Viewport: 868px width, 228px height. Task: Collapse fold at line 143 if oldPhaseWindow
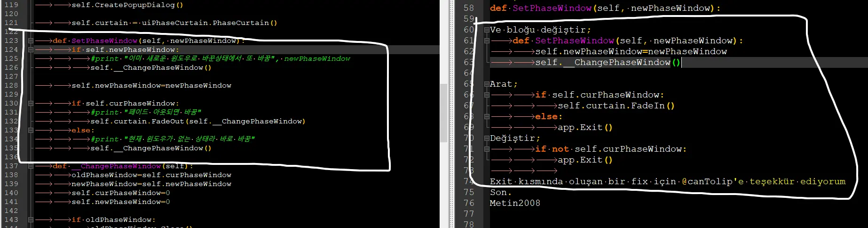click(31, 220)
